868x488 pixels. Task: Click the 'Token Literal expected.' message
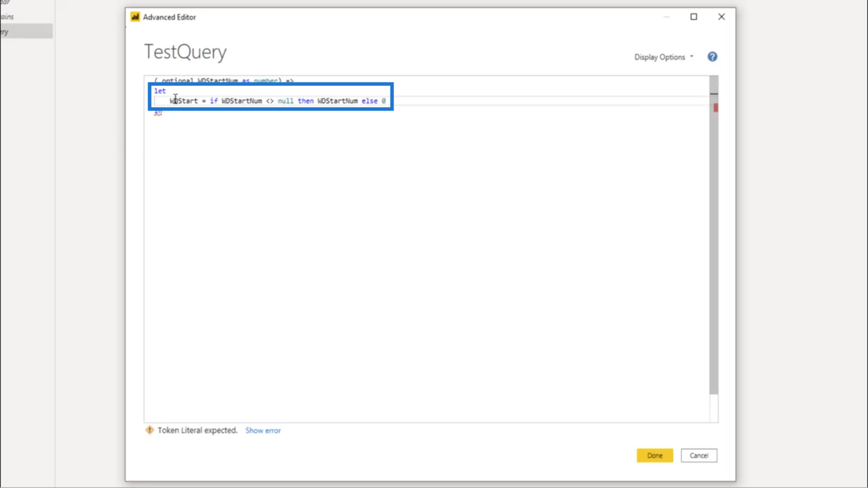click(197, 430)
